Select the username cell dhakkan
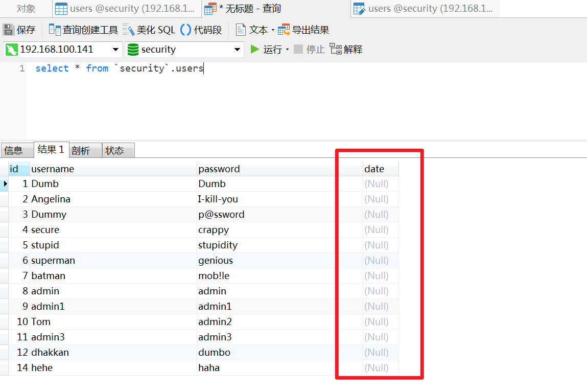 point(113,353)
